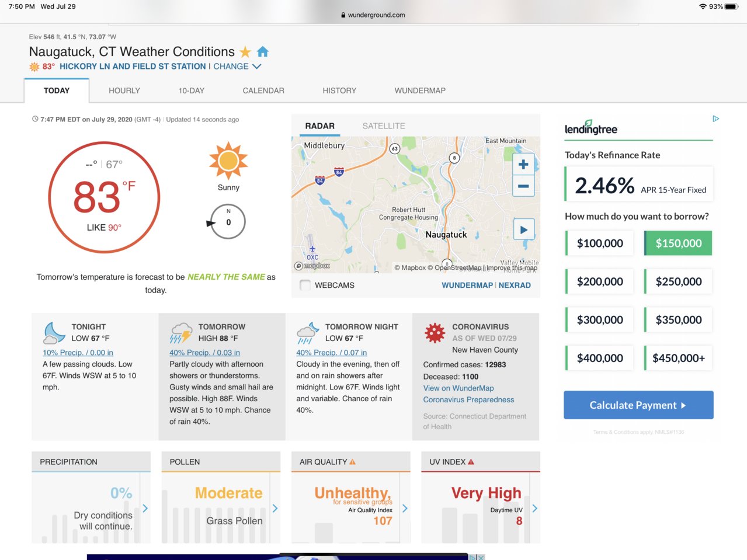Close the bottom banner ad
Image resolution: width=747 pixels, height=560 pixels.
tap(481, 557)
